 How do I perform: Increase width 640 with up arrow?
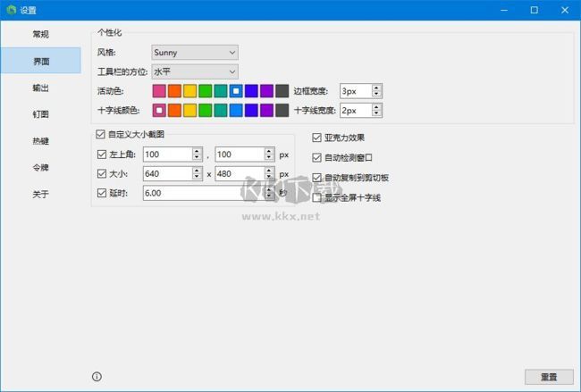(x=197, y=171)
